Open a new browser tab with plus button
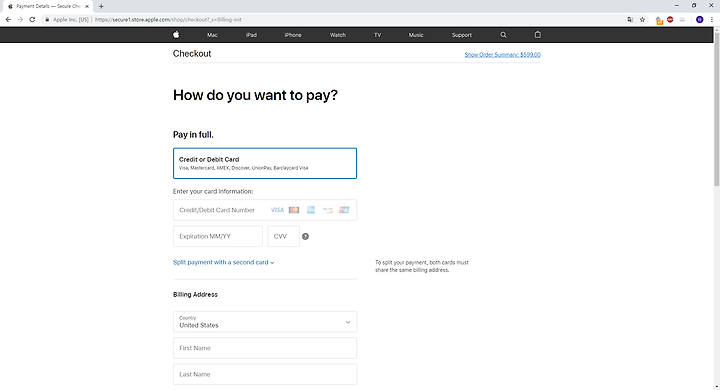Viewport: 720px width, 390px height. 101,6
